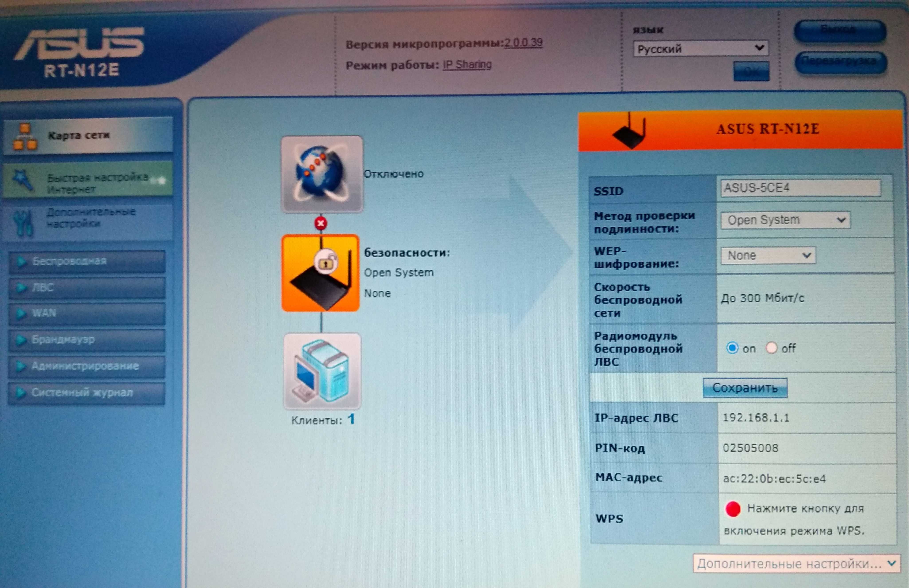The image size is (909, 588).
Task: Click Open System text beside router icon
Action: (399, 273)
